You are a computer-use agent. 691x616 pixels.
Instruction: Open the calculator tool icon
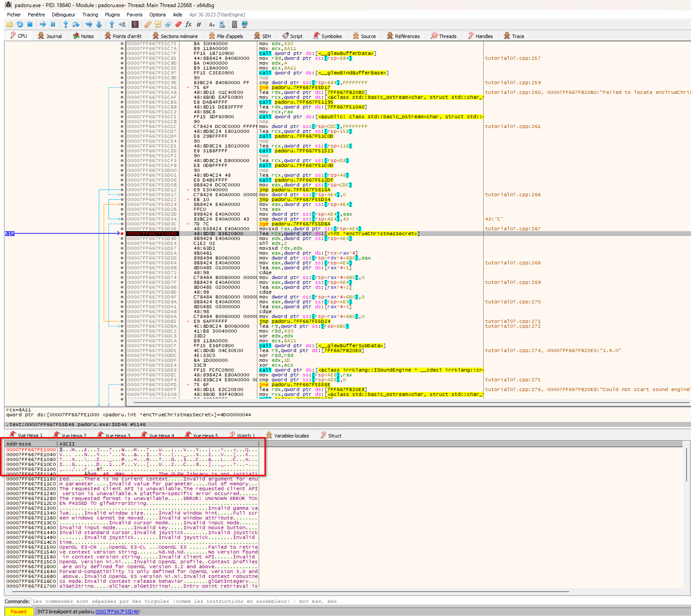pyautogui.click(x=234, y=24)
